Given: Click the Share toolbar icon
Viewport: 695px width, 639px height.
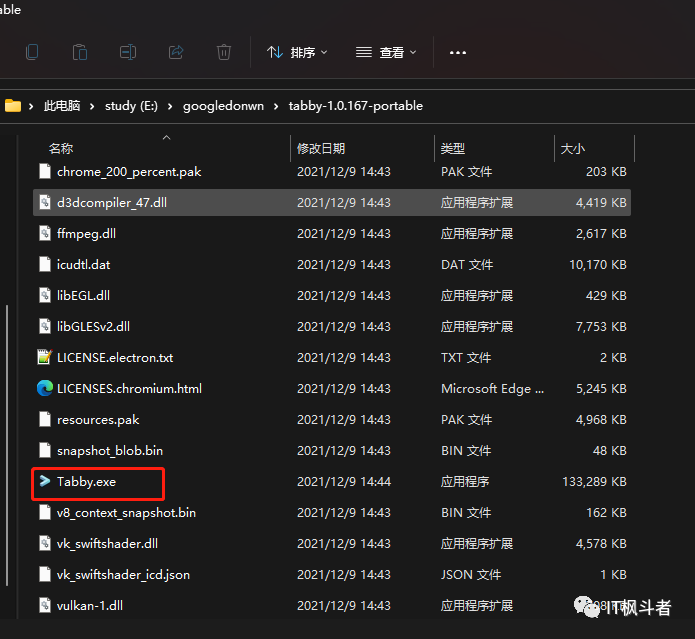Looking at the screenshot, I should click(176, 52).
